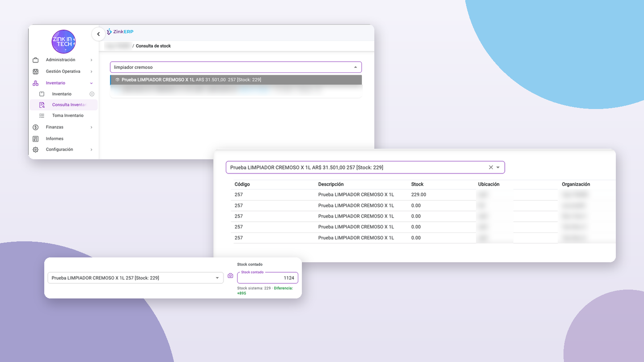Expand the Finanzas menu chevron
The width and height of the screenshot is (644, 362).
(x=91, y=127)
